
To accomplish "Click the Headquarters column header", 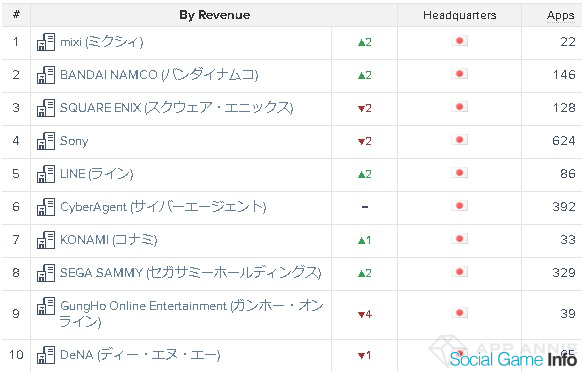I will click(x=459, y=15).
